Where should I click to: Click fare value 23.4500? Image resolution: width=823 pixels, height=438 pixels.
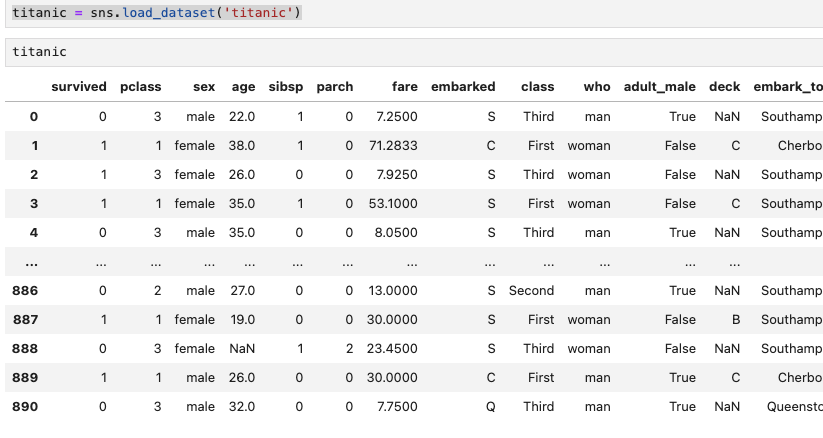[x=392, y=348]
